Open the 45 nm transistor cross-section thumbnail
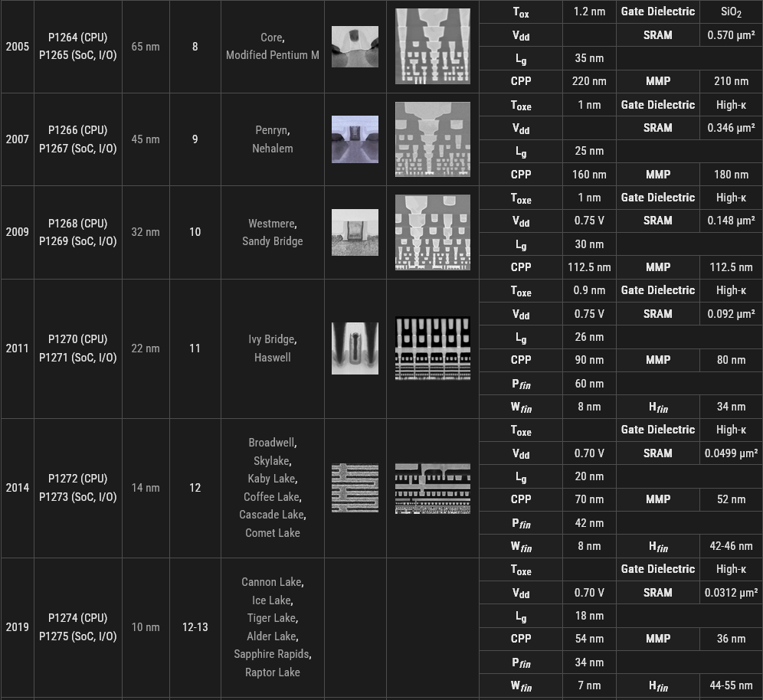Screen dimensions: 763x700 click(355, 139)
